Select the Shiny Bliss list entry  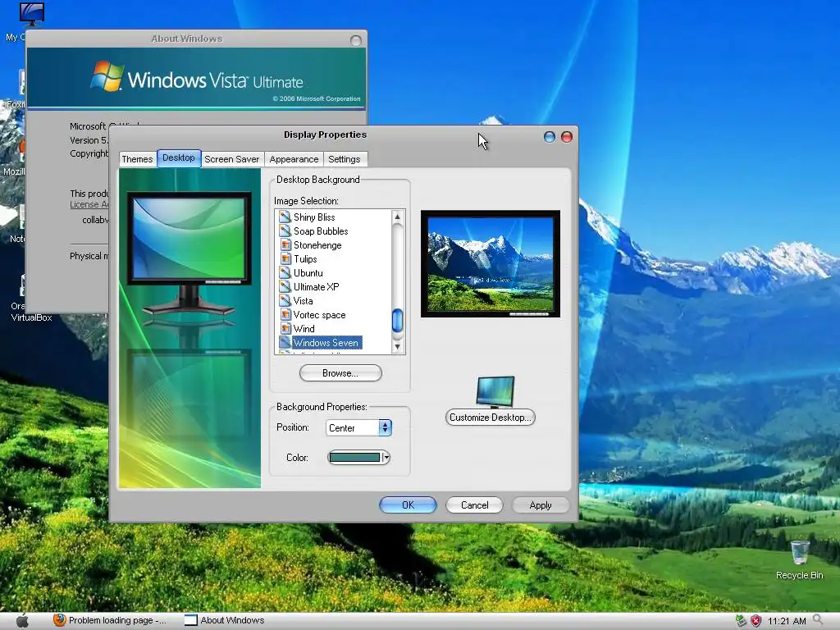314,217
